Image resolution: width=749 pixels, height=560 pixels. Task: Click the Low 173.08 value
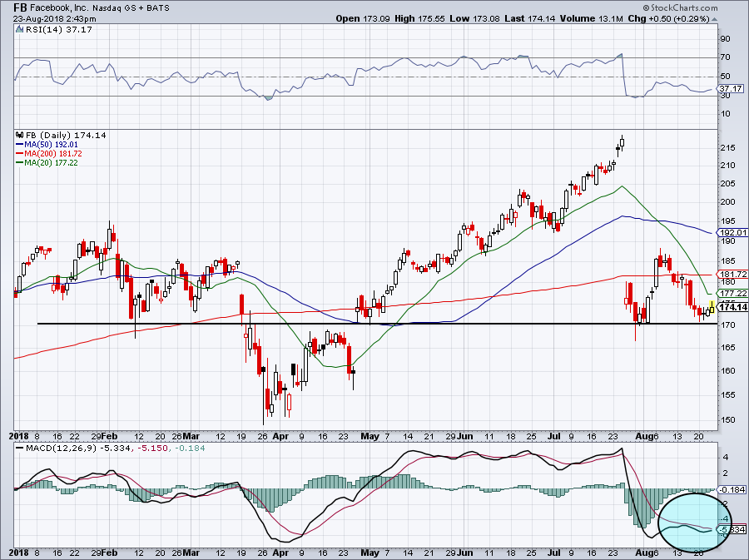pyautogui.click(x=475, y=18)
